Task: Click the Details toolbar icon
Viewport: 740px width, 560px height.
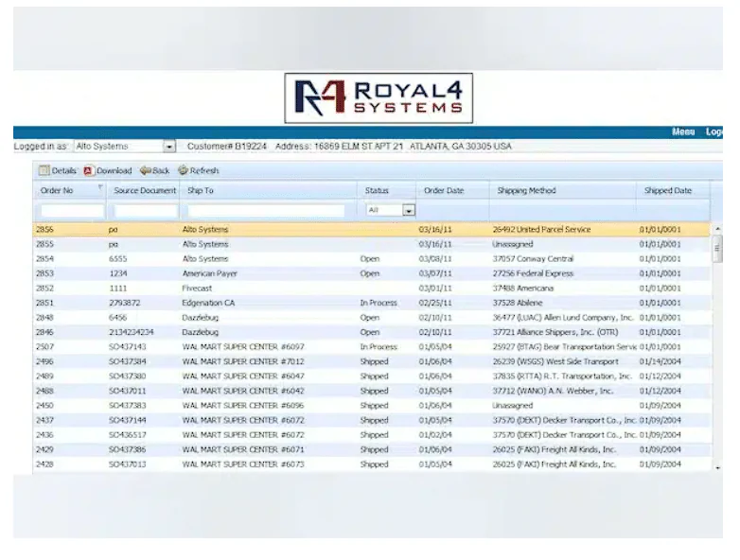Action: tap(44, 170)
